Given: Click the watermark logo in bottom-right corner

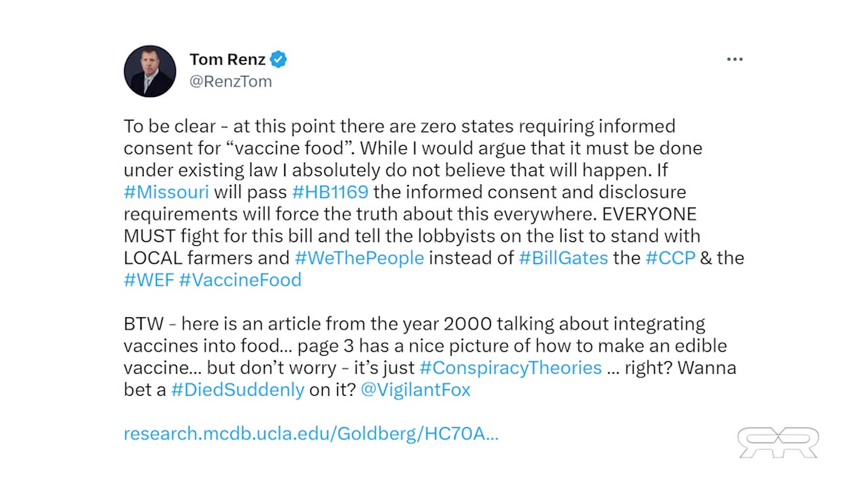Looking at the screenshot, I should (x=778, y=443).
